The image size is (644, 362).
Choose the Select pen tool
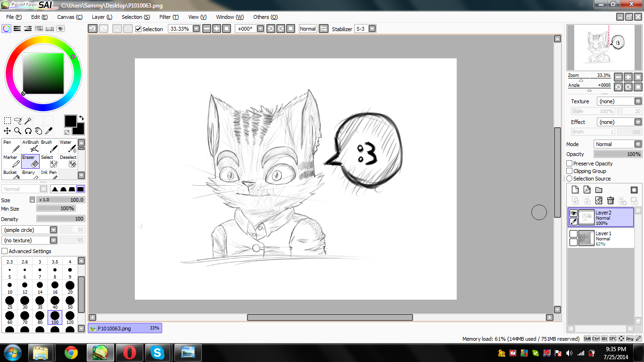tap(49, 161)
